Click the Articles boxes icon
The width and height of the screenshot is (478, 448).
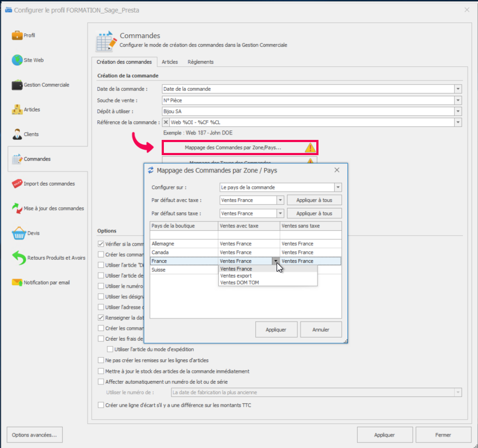point(17,109)
